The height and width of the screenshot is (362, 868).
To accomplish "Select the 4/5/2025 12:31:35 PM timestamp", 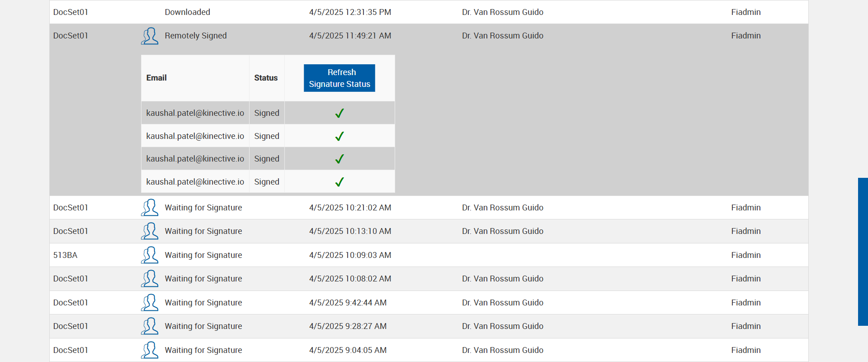I will tap(350, 12).
